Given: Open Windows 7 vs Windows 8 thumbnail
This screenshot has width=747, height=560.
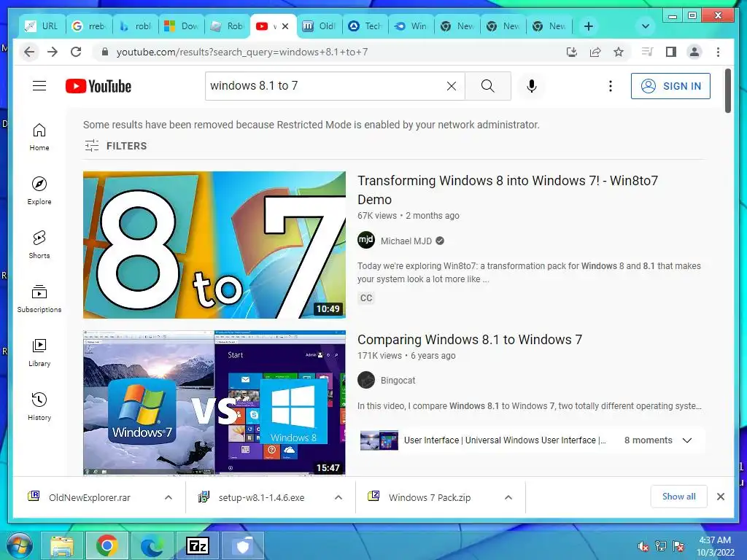Looking at the screenshot, I should (214, 402).
